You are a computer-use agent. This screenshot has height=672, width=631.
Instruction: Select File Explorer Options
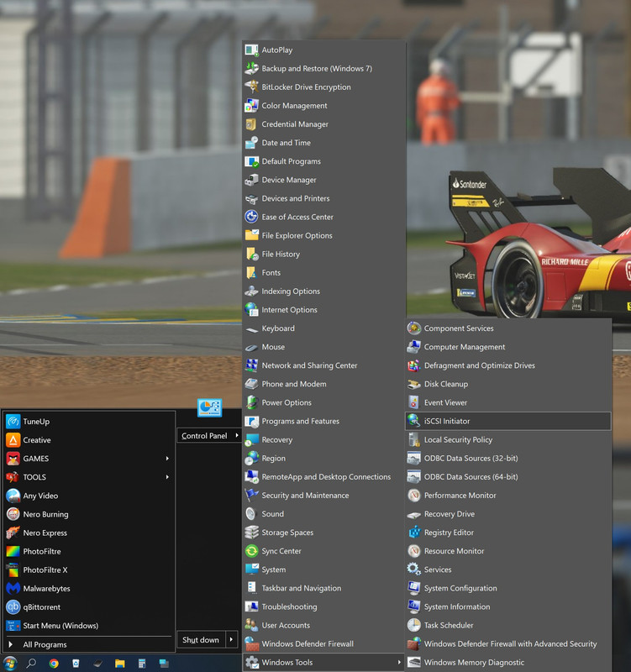[323, 235]
